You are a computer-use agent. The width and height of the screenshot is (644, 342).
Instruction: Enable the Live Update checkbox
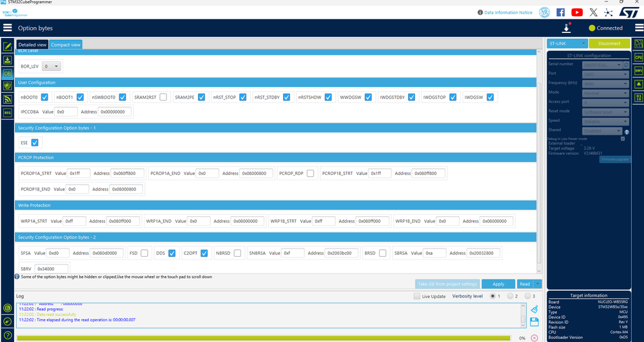pyautogui.click(x=417, y=296)
